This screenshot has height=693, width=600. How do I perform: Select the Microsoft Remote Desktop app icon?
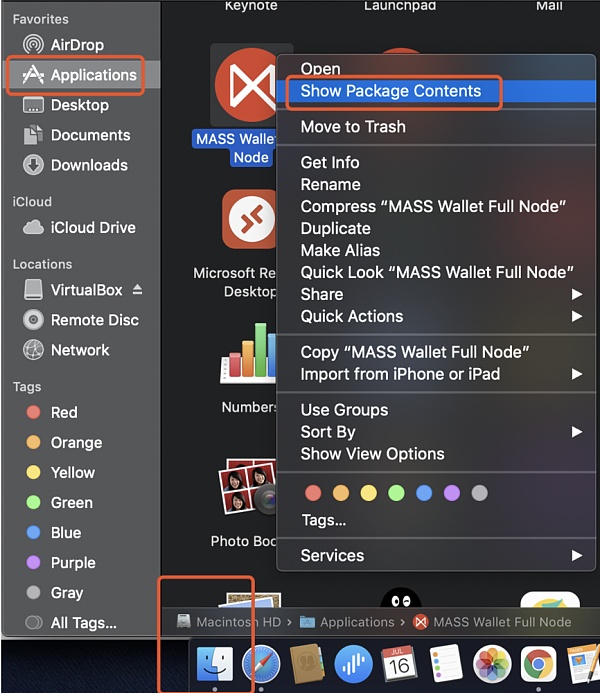(250, 220)
